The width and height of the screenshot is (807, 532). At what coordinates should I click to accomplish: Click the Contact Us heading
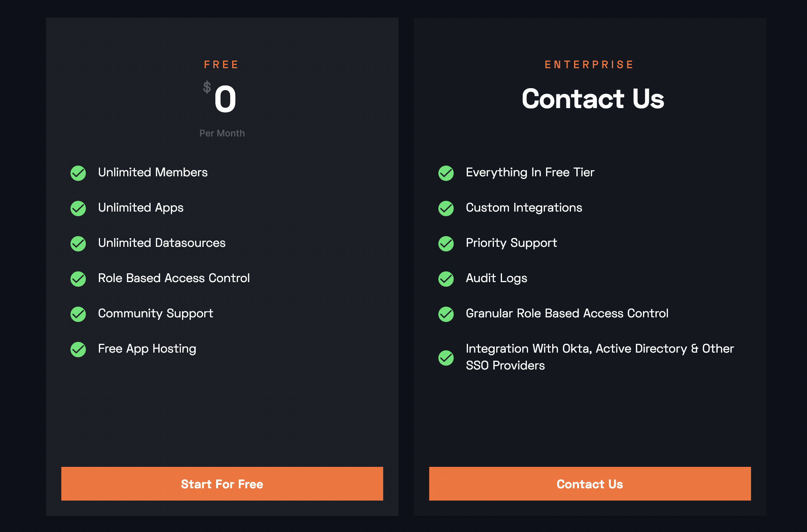coord(594,100)
